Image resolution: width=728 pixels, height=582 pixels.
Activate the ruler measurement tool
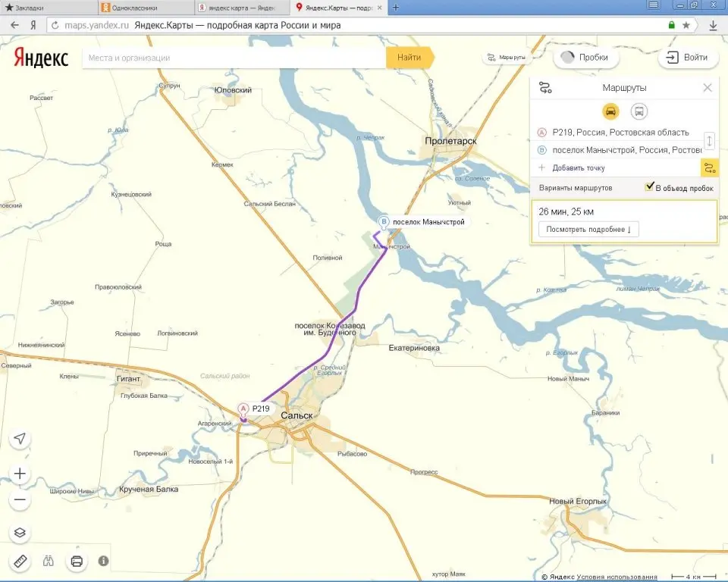click(x=20, y=562)
